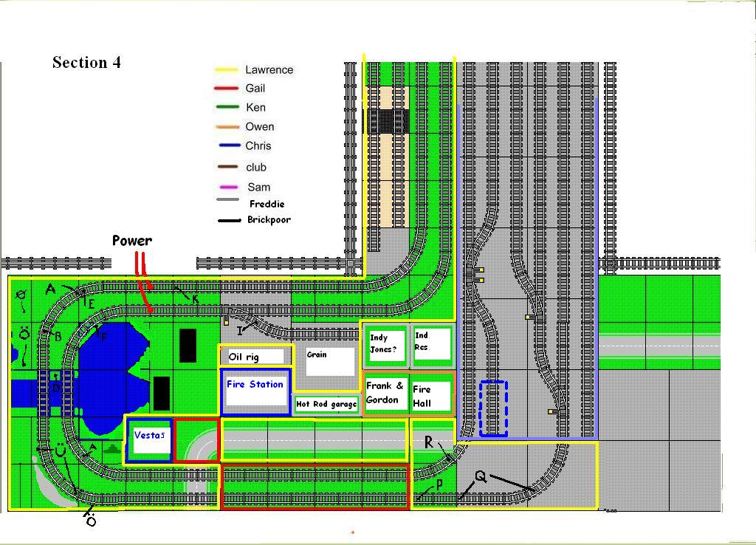Viewport: 756px width, 545px height.
Task: Select the magenta Sam legend line
Action: (228, 187)
